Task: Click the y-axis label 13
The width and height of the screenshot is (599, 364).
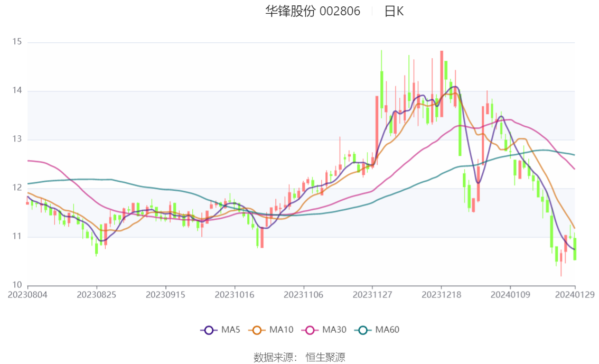Action: [17, 139]
